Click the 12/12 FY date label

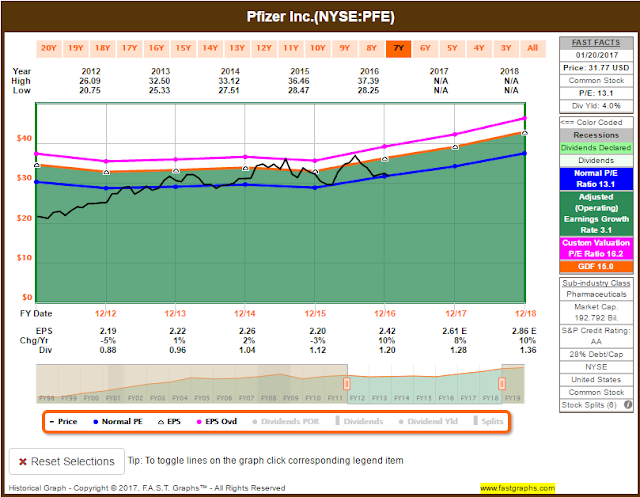tap(106, 313)
